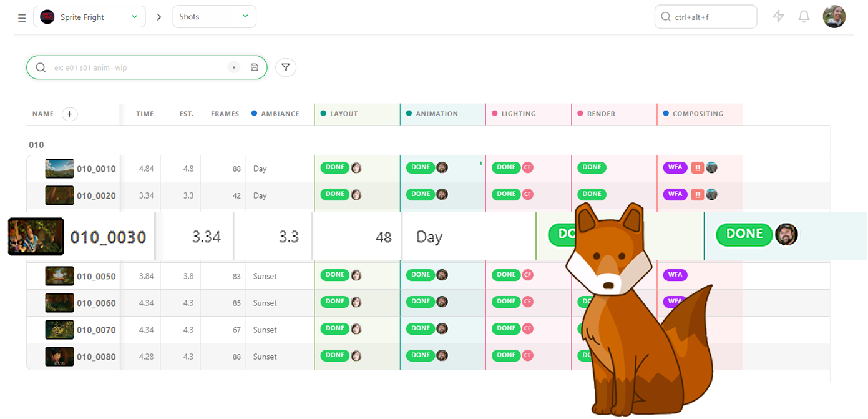The height and width of the screenshot is (419, 868).
Task: Click thumbnail of shot 010_0080
Action: 59,357
